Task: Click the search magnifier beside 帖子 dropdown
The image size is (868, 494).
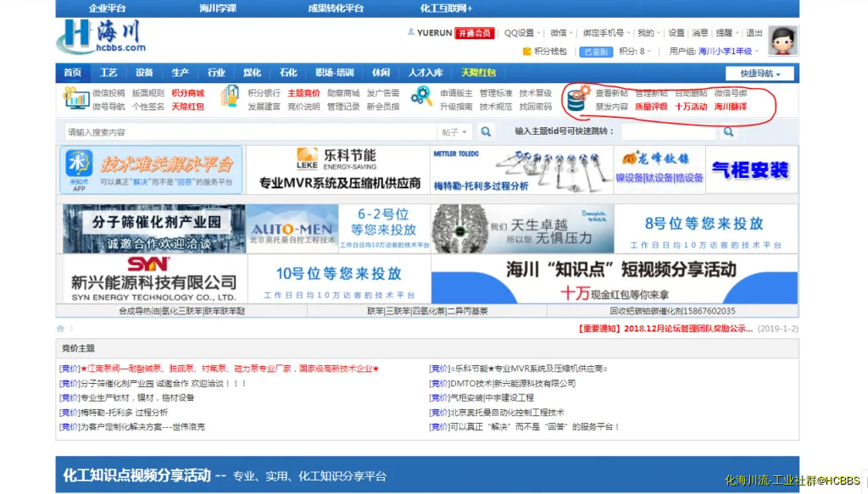Action: point(486,131)
